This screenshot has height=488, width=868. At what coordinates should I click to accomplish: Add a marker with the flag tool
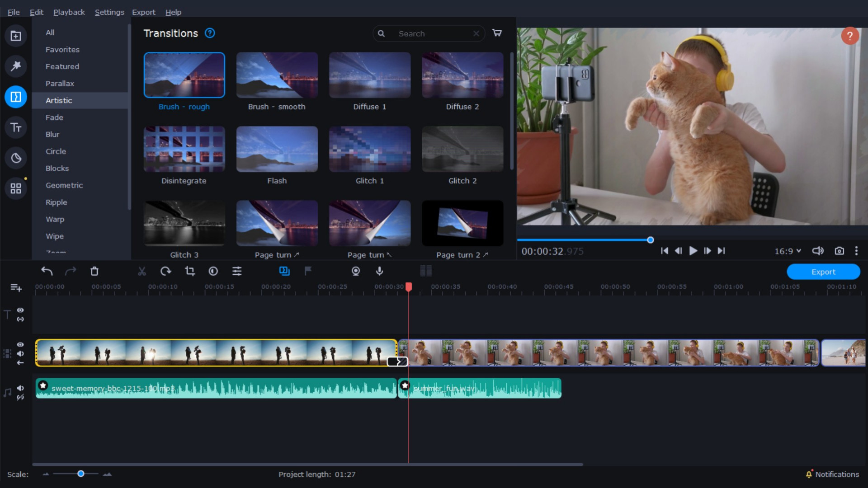(307, 271)
